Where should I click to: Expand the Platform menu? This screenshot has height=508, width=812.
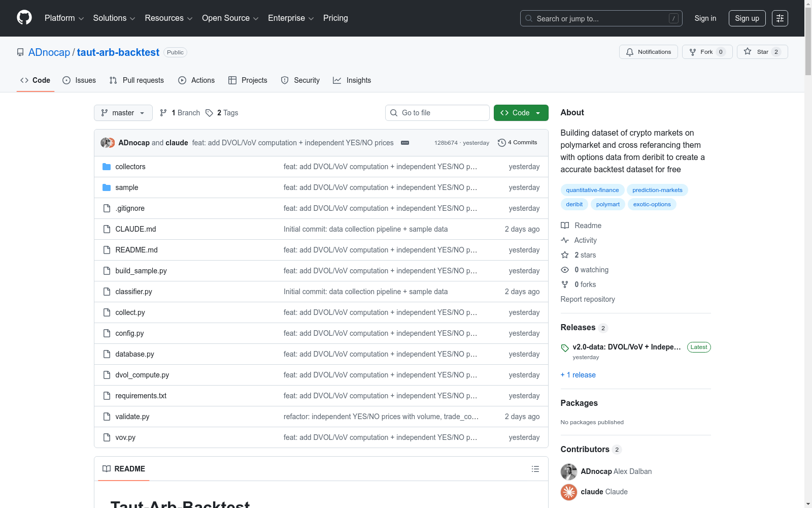(x=64, y=18)
